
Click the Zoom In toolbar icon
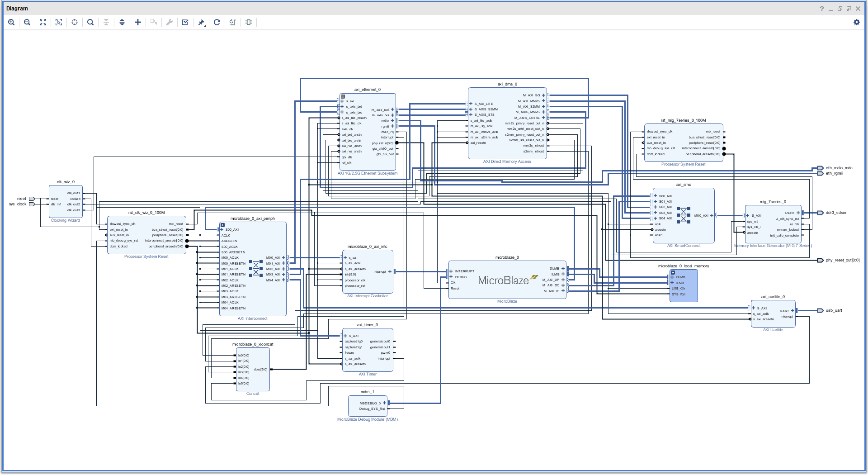coord(11,22)
